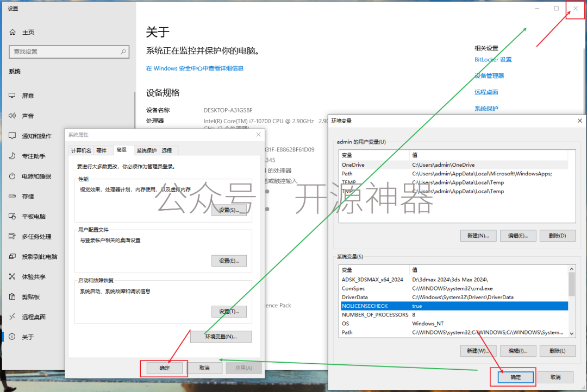Image resolution: width=587 pixels, height=392 pixels.
Task: Open Windows 安全中心 details link
Action: pos(195,68)
